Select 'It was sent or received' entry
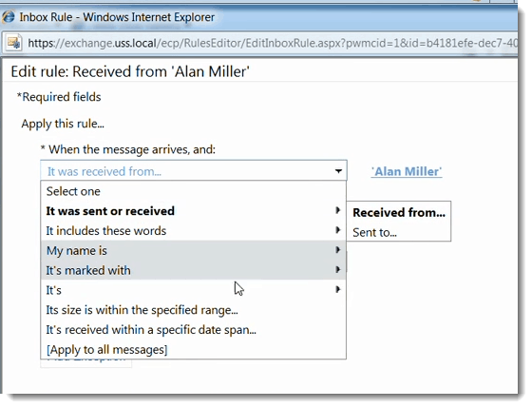Screen dimensions: 532x408 [x=193, y=211]
